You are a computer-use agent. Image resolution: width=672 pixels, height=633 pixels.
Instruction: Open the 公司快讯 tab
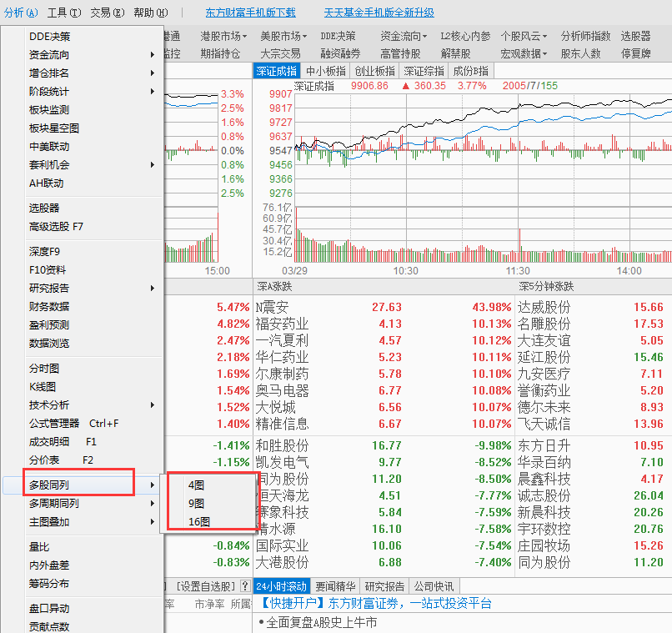(x=434, y=585)
